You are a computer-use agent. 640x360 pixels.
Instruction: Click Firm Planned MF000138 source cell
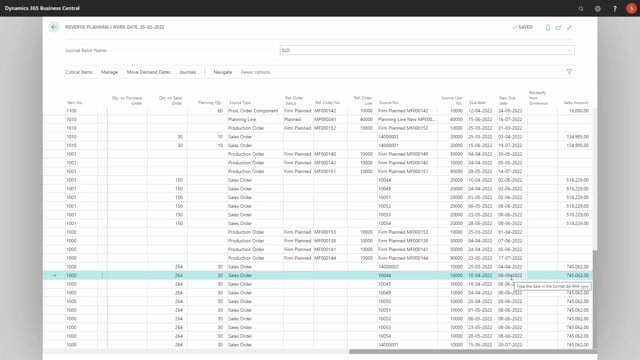[403, 241]
